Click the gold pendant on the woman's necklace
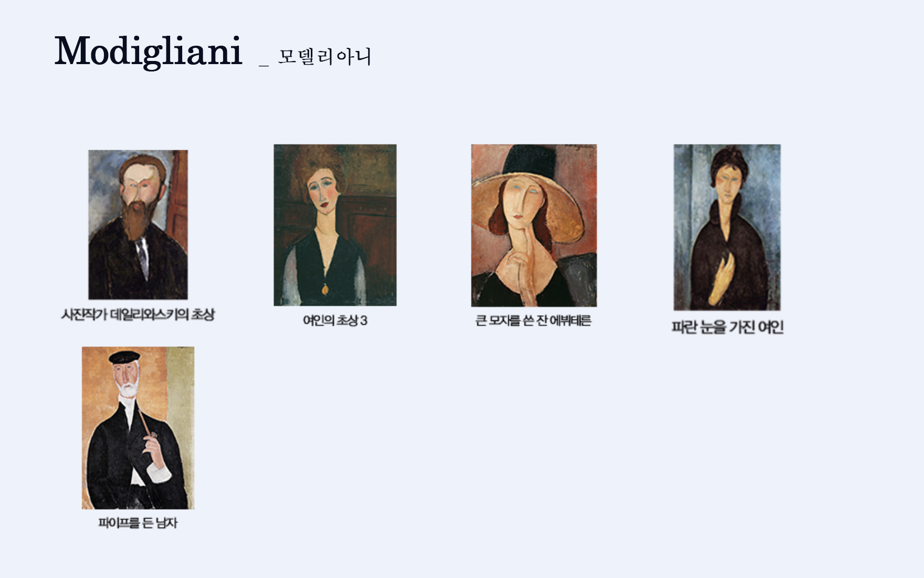This screenshot has height=578, width=924. pos(325,289)
